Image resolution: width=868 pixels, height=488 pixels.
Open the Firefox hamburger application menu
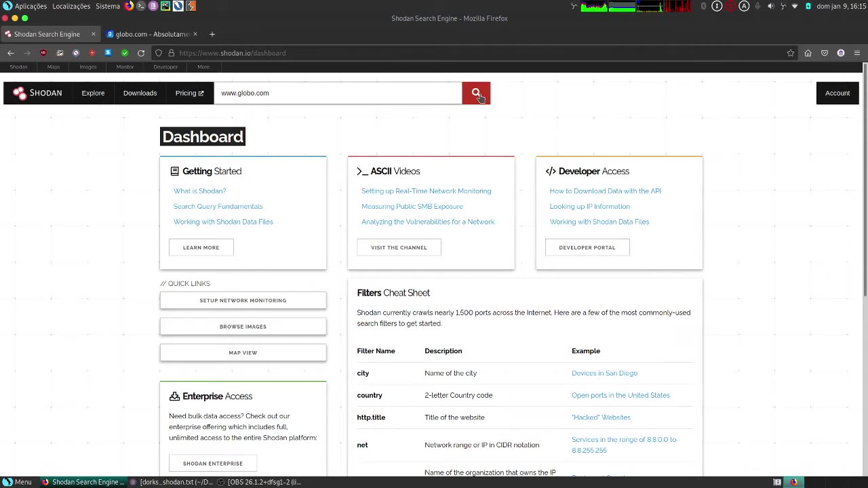point(857,53)
